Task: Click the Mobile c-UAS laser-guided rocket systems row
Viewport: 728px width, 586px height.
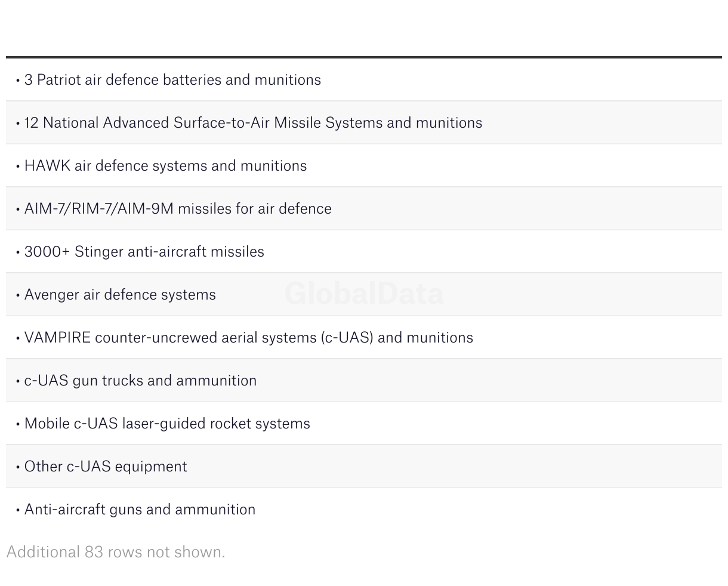Action: click(x=167, y=424)
